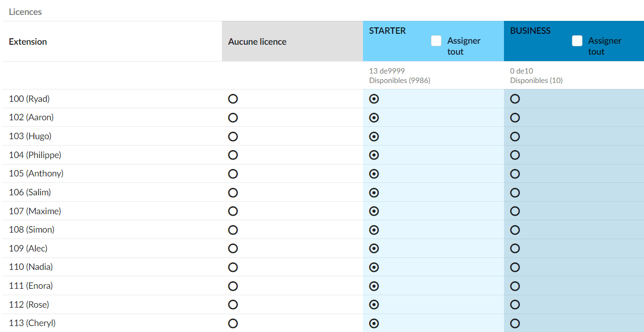Click the Extension column header
The image size is (644, 332).
point(28,42)
